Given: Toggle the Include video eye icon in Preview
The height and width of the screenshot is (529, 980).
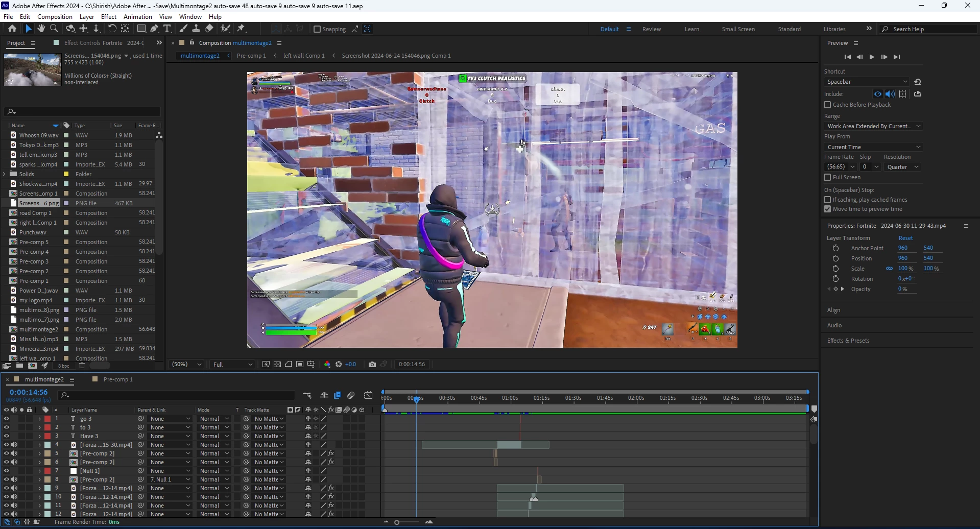Looking at the screenshot, I should [878, 94].
